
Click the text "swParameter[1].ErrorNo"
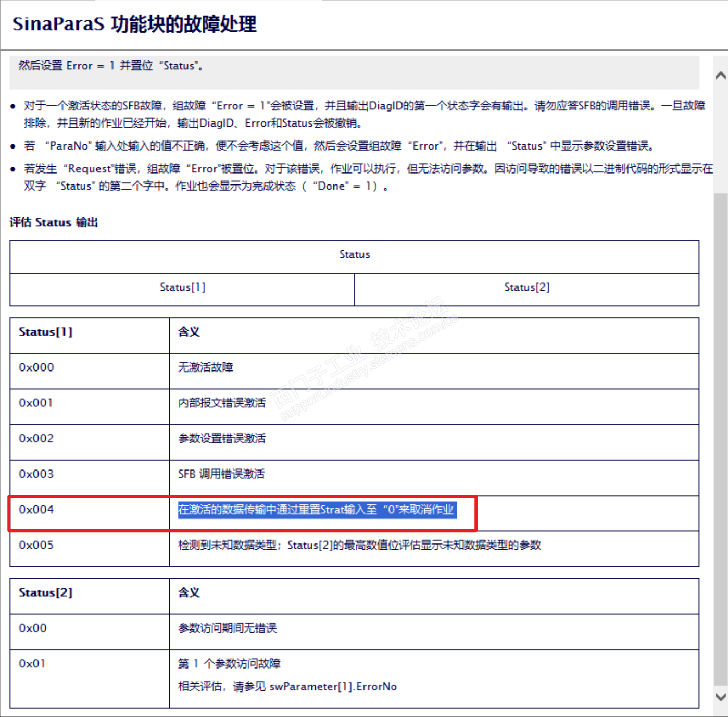333,687
